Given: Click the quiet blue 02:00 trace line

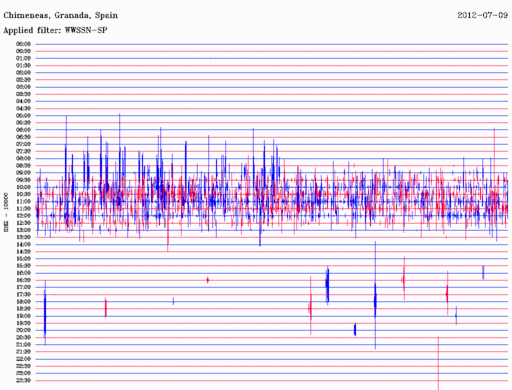Looking at the screenshot, I should (272, 73).
